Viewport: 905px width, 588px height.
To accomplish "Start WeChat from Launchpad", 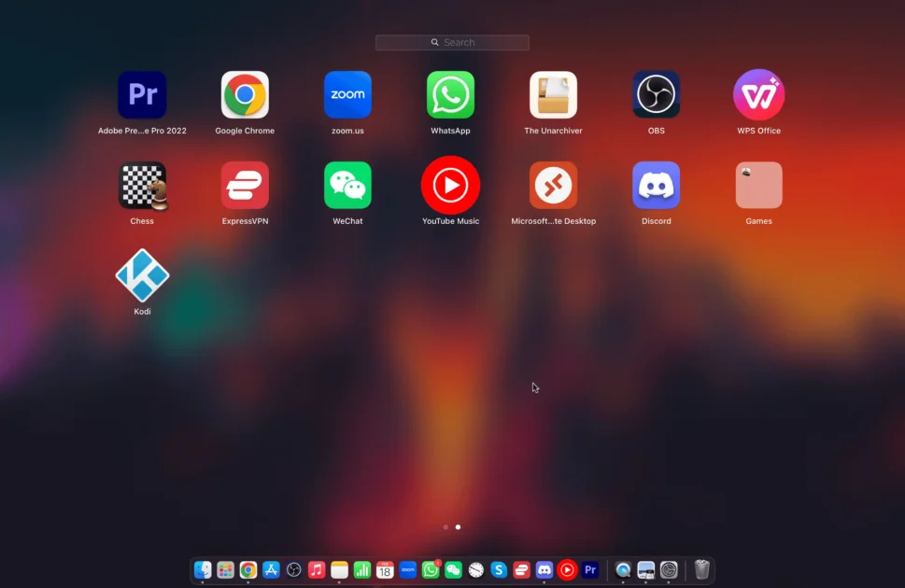I will tap(347, 184).
